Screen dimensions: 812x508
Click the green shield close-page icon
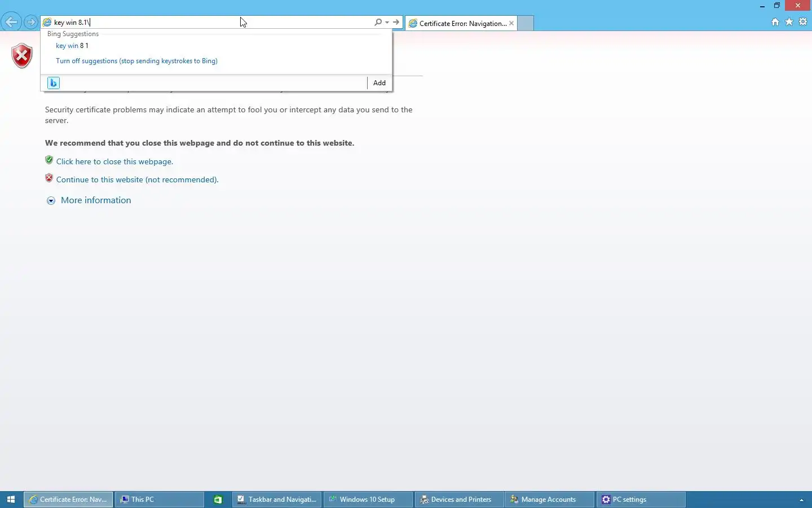pos(49,160)
